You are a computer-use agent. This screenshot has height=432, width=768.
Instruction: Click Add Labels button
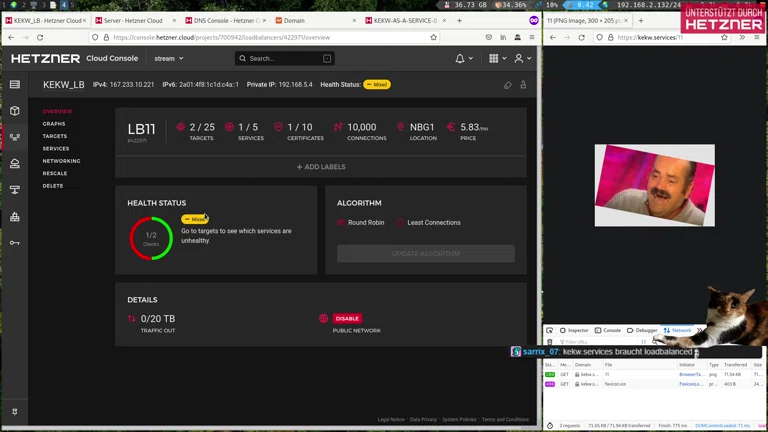pyautogui.click(x=321, y=167)
